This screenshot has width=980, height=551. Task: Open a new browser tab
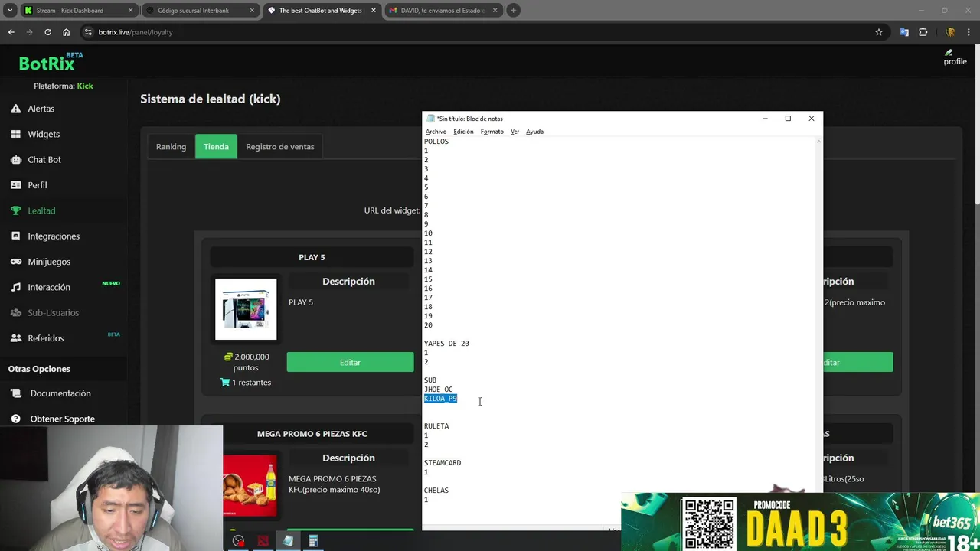coord(514,11)
